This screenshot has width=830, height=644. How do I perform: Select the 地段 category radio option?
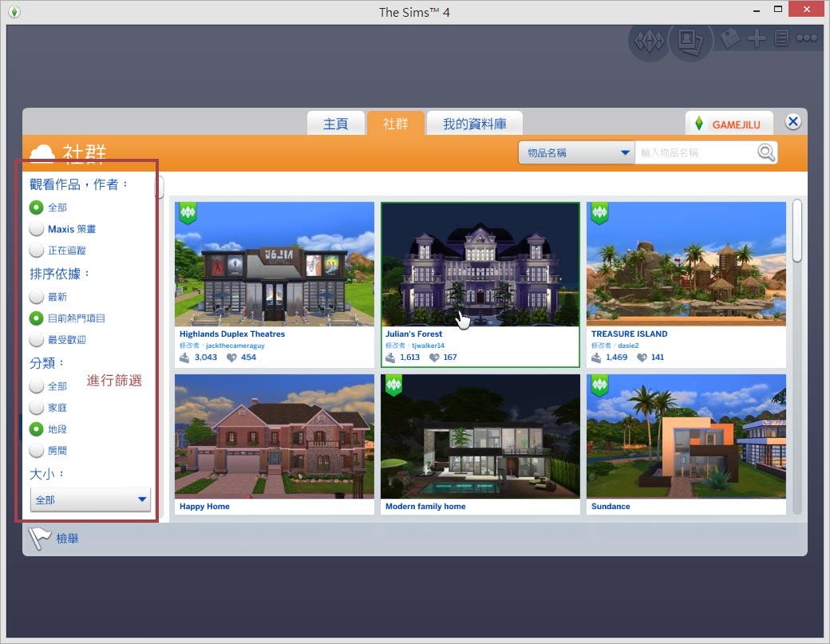pyautogui.click(x=36, y=429)
